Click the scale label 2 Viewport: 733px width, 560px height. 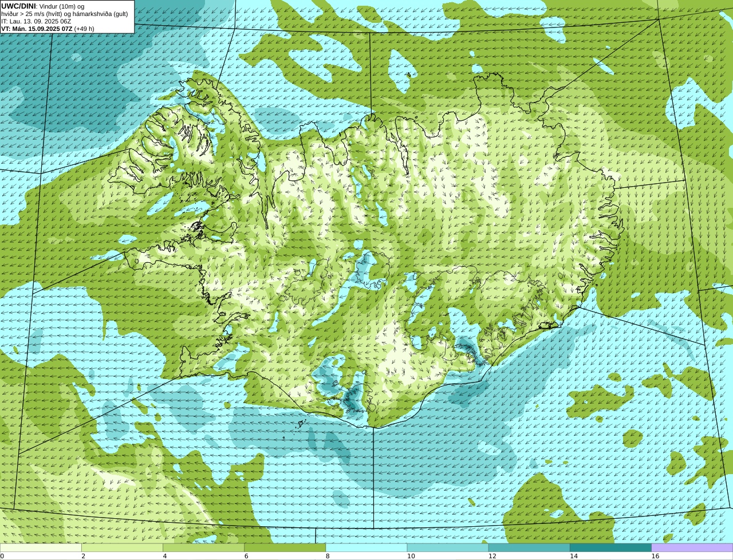84,556
